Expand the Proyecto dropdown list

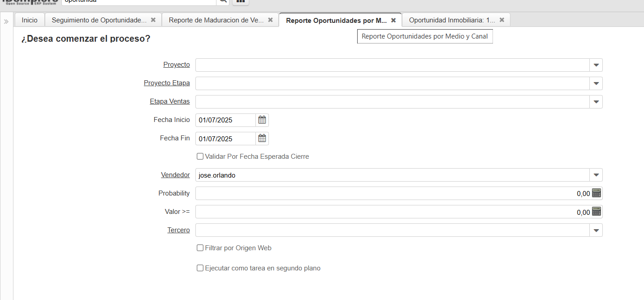click(x=596, y=65)
